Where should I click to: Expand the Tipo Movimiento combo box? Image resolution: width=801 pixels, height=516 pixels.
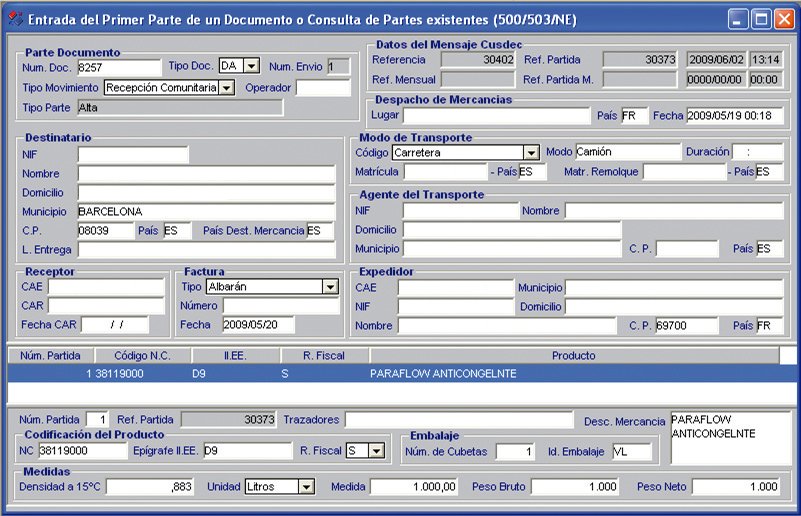[227, 88]
